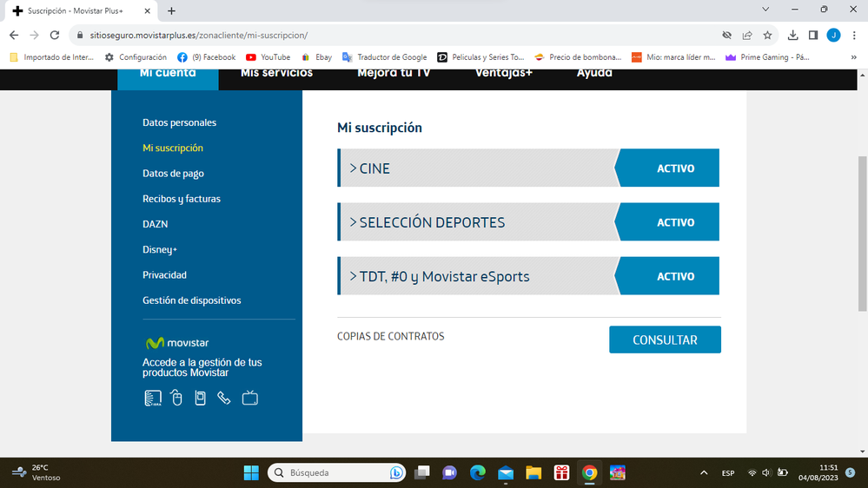Screen dimensions: 868x488
Task: Click the page vertical scrollbar thumb
Action: [x=863, y=233]
